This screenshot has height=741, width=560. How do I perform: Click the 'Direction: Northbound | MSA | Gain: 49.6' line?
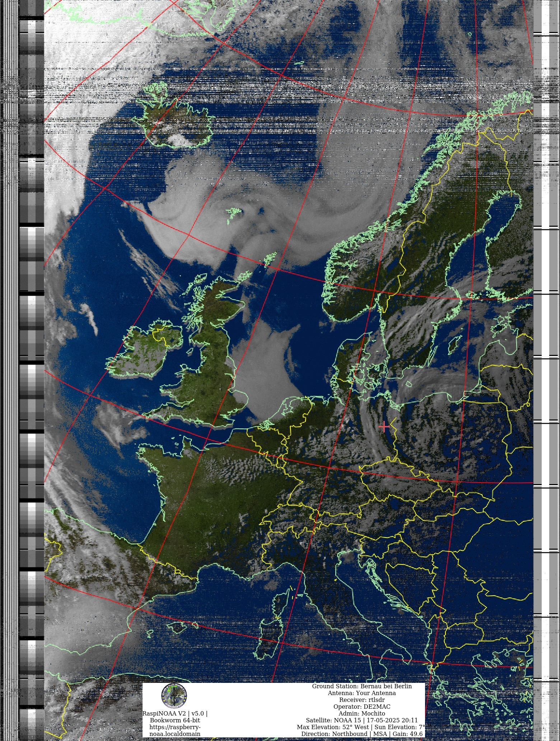[x=362, y=734]
